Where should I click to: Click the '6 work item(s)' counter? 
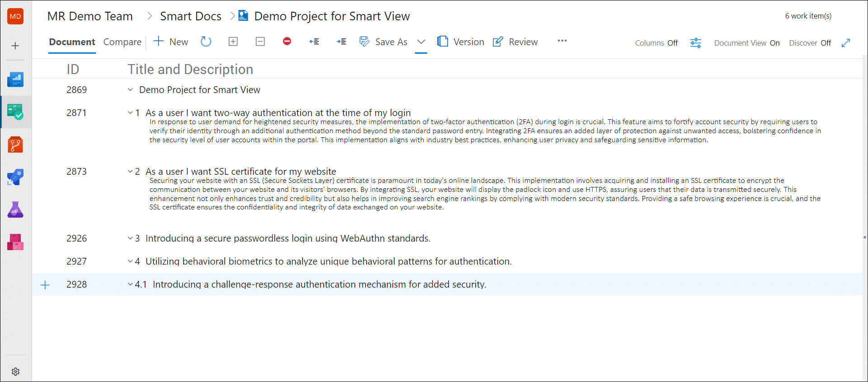point(808,16)
